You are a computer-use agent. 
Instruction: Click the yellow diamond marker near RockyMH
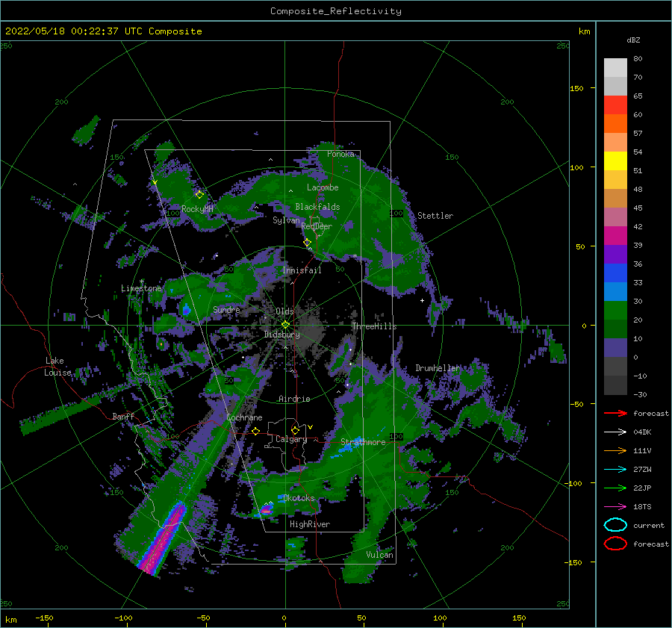[x=199, y=195]
